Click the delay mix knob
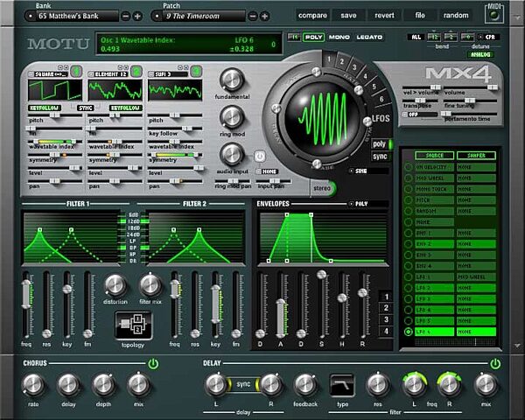The image size is (525, 420). point(486,385)
